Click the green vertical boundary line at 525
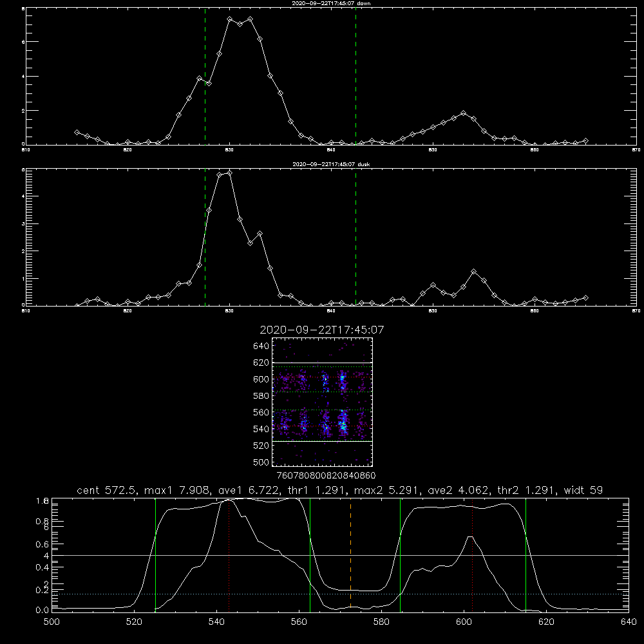The width and height of the screenshot is (644, 644). [x=155, y=555]
